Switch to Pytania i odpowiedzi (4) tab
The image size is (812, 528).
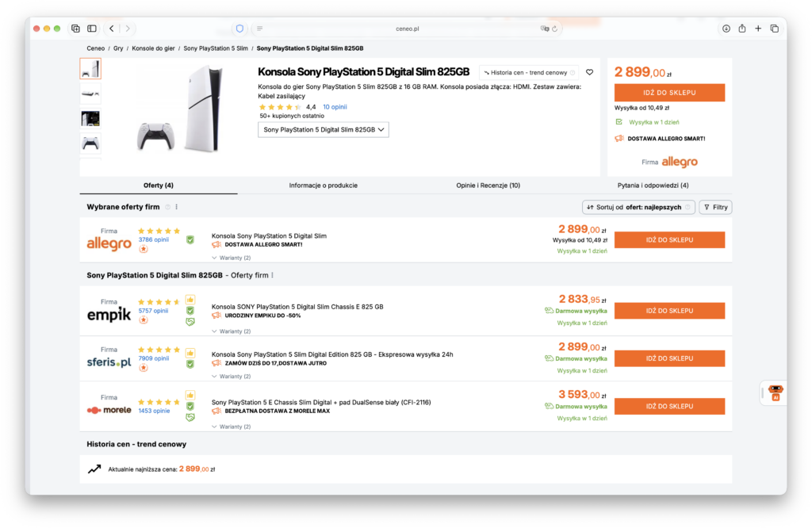click(x=653, y=186)
